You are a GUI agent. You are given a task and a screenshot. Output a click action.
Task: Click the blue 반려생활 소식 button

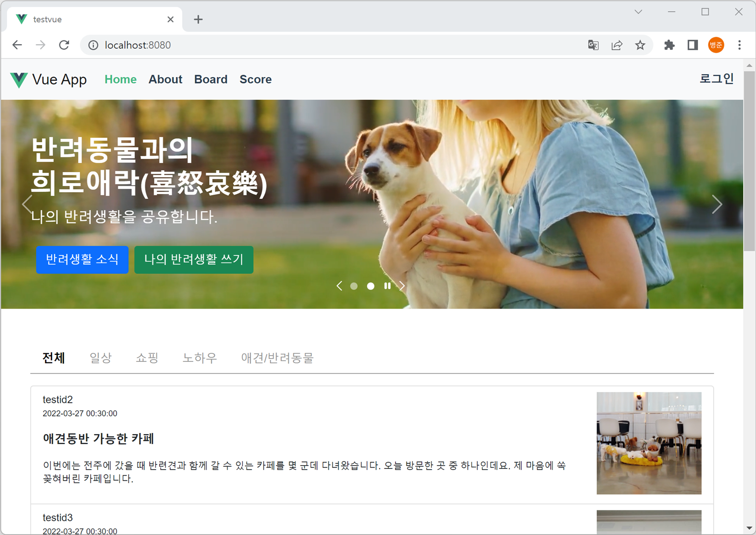[82, 260]
